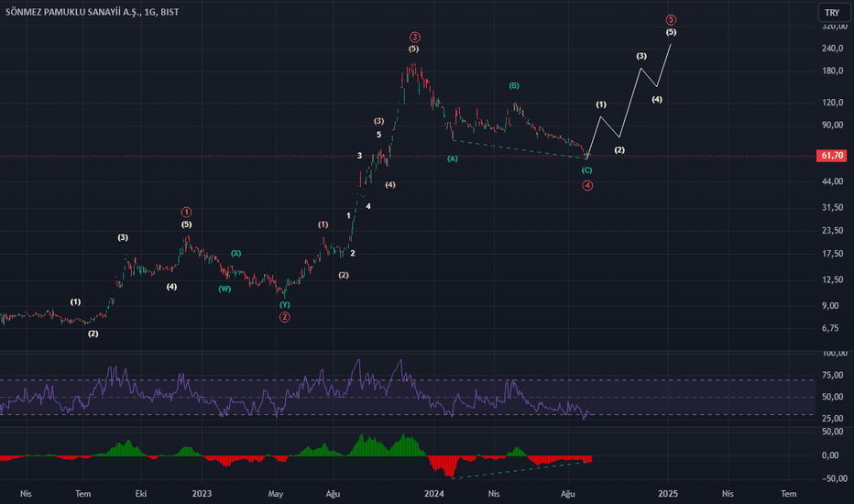Click the 2024 date on time axis

434,494
